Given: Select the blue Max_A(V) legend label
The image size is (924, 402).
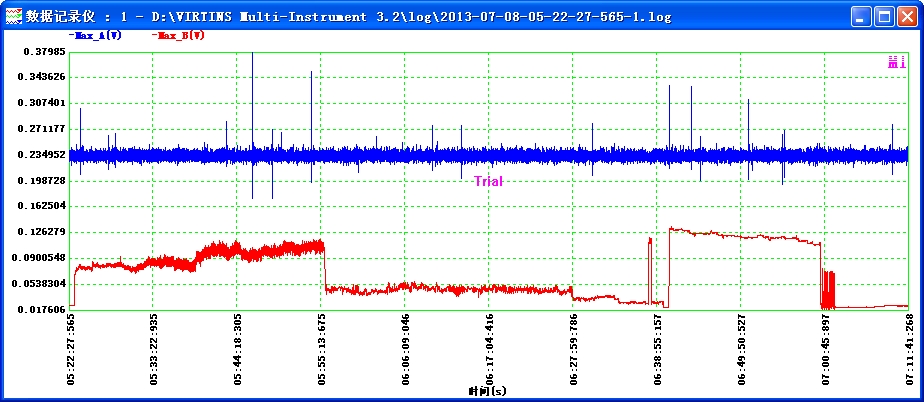Looking at the screenshot, I should tap(96, 35).
